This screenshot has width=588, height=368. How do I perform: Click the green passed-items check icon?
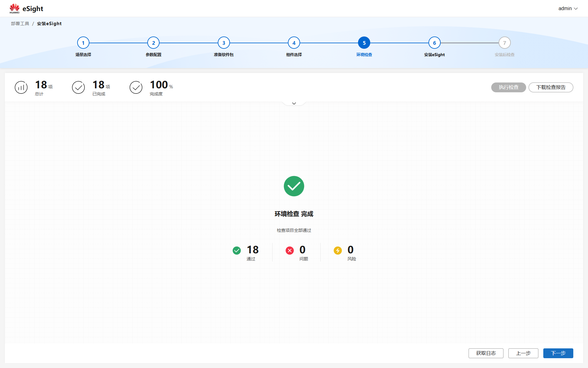pos(237,251)
